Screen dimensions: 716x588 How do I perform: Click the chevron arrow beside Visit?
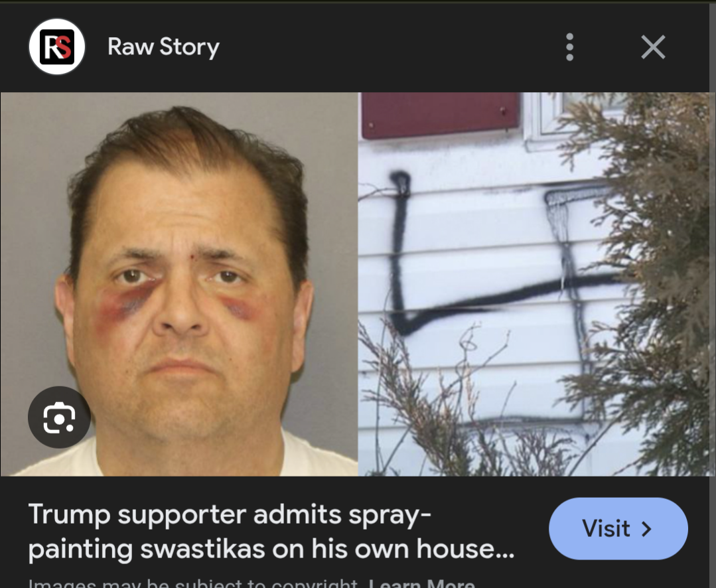[646, 529]
